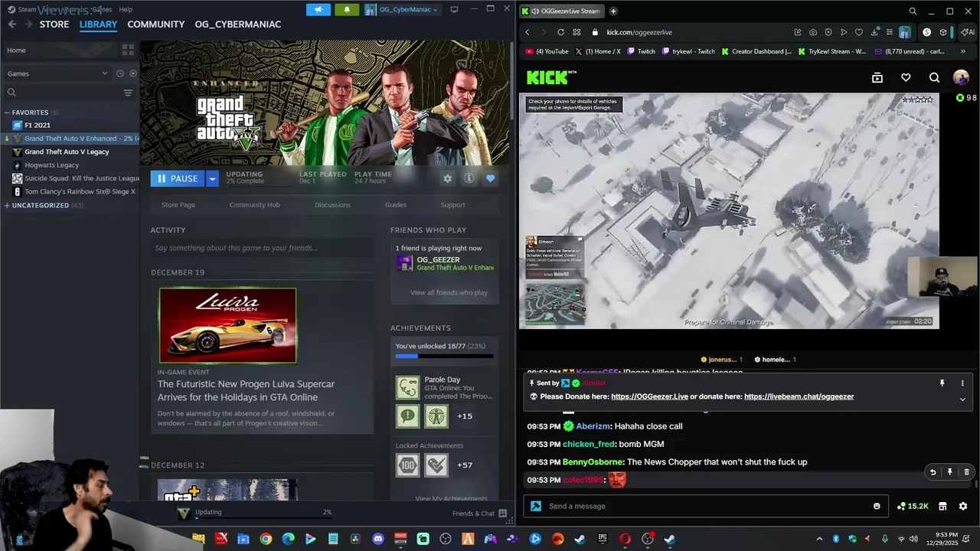Expand OG_CyberManiac account dropdown

(402, 9)
